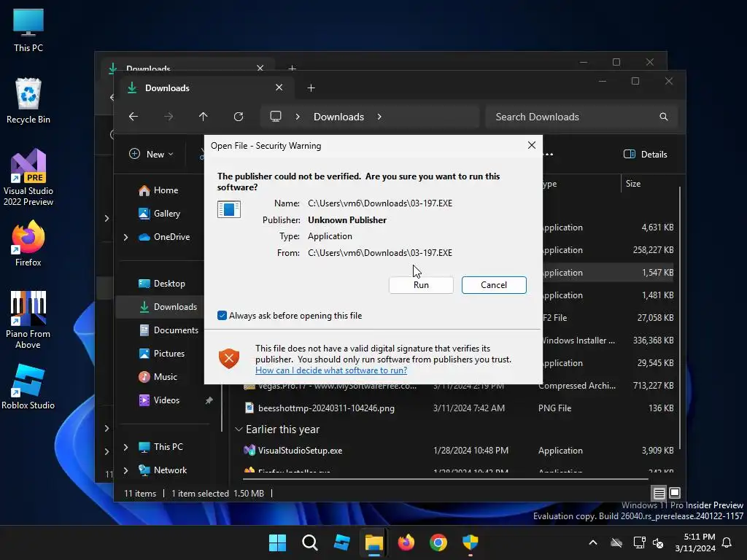Viewport: 747px width, 560px height.
Task: Select the Downloads tab in front window
Action: (205, 88)
